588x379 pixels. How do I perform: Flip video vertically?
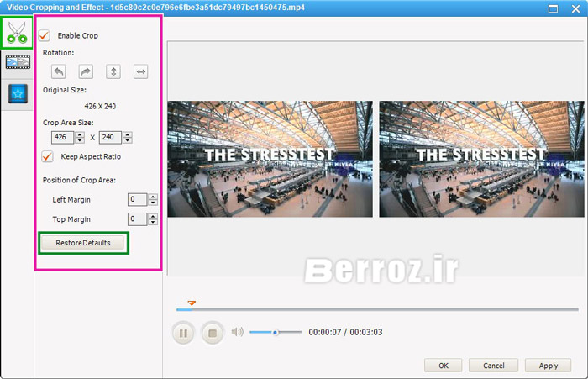click(x=113, y=72)
